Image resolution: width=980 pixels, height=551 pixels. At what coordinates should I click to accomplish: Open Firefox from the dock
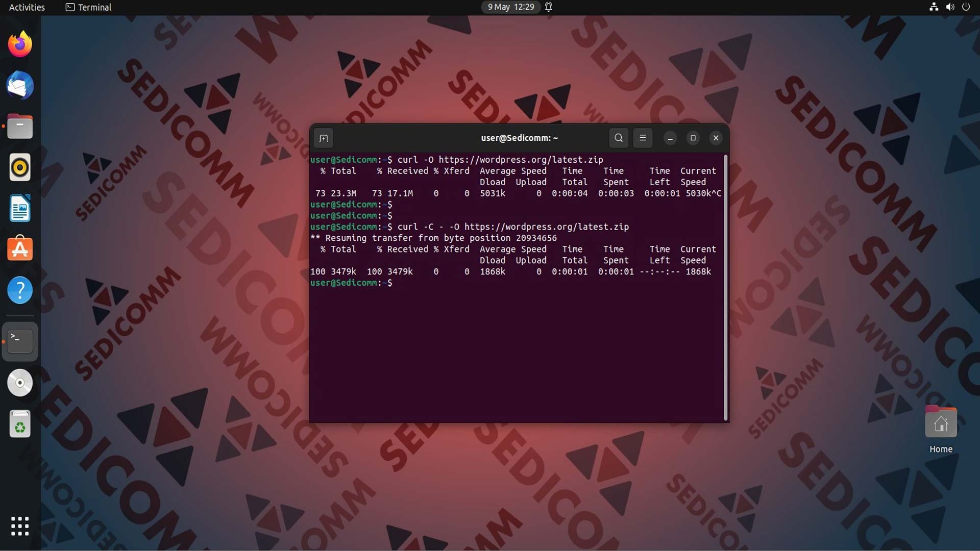click(x=20, y=44)
